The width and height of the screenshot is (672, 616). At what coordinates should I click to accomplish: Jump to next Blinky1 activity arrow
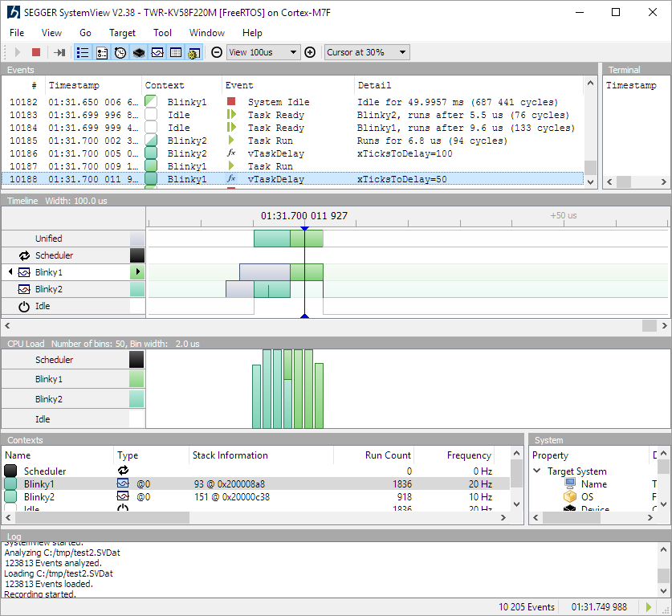click(137, 272)
